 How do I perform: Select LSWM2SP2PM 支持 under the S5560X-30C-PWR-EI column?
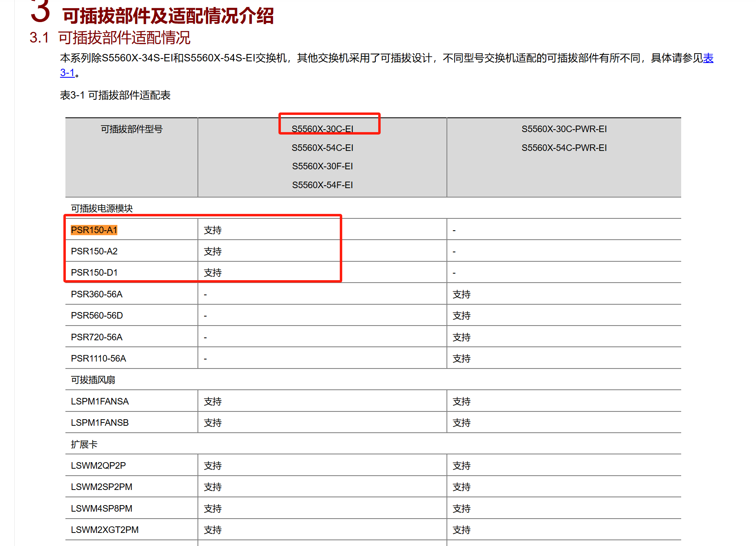coord(462,487)
